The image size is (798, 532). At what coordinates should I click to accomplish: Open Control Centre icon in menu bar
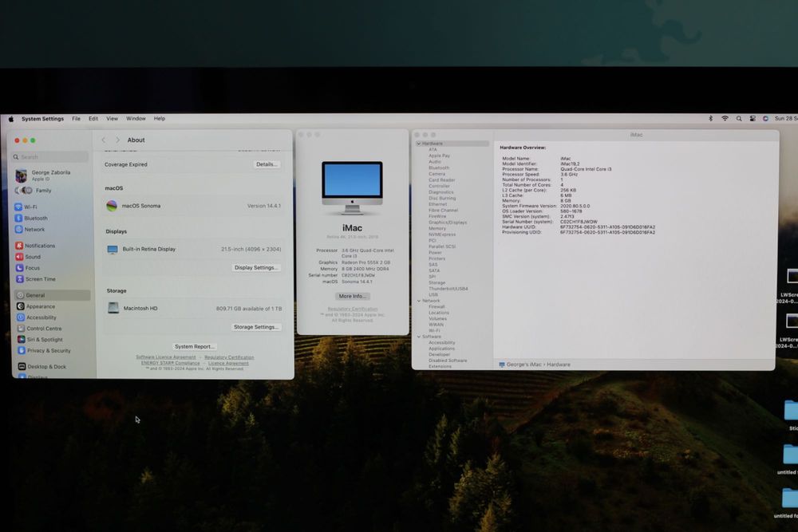pos(753,119)
